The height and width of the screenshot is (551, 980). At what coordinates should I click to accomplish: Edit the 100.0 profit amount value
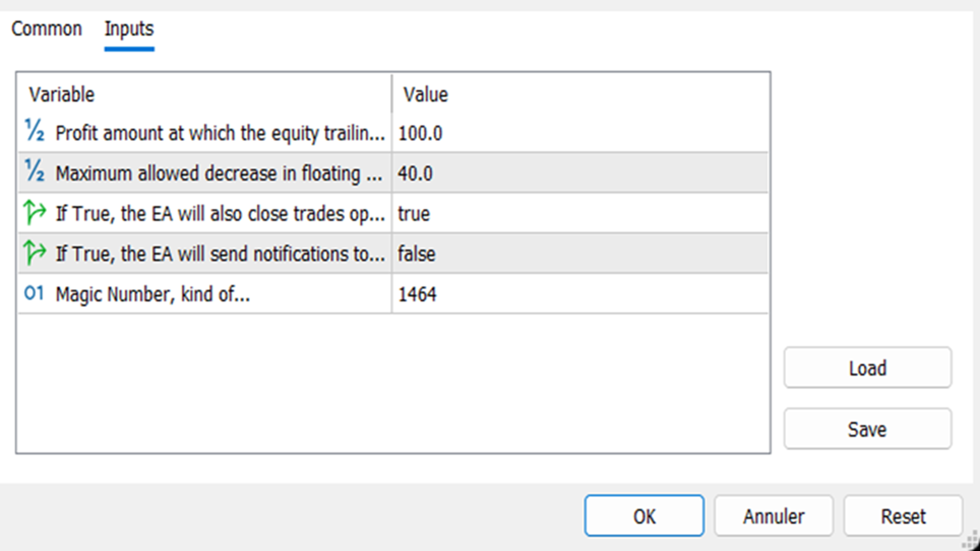point(420,134)
